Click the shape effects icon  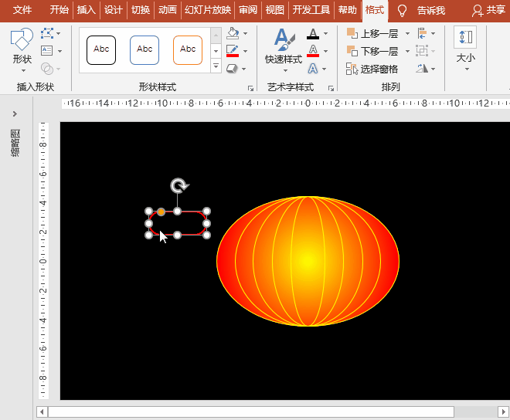click(232, 69)
